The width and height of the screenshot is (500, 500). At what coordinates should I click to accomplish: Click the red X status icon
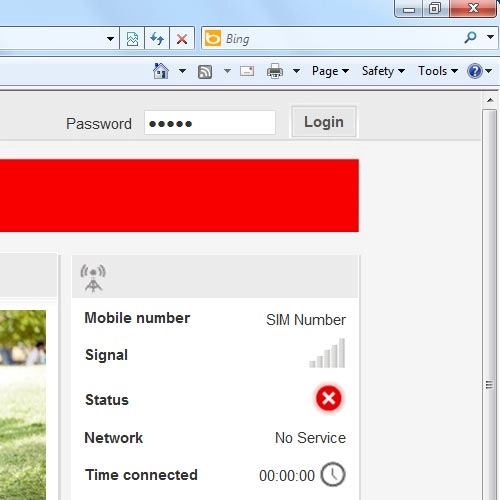coord(329,398)
